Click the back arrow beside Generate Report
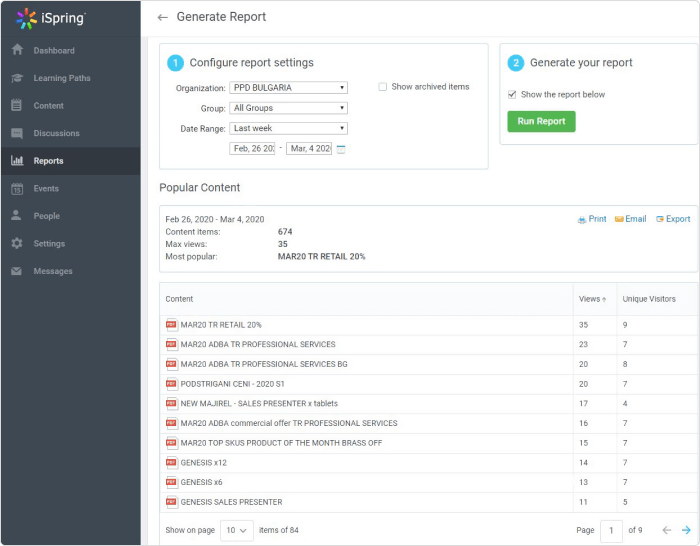700x546 pixels. [x=163, y=17]
